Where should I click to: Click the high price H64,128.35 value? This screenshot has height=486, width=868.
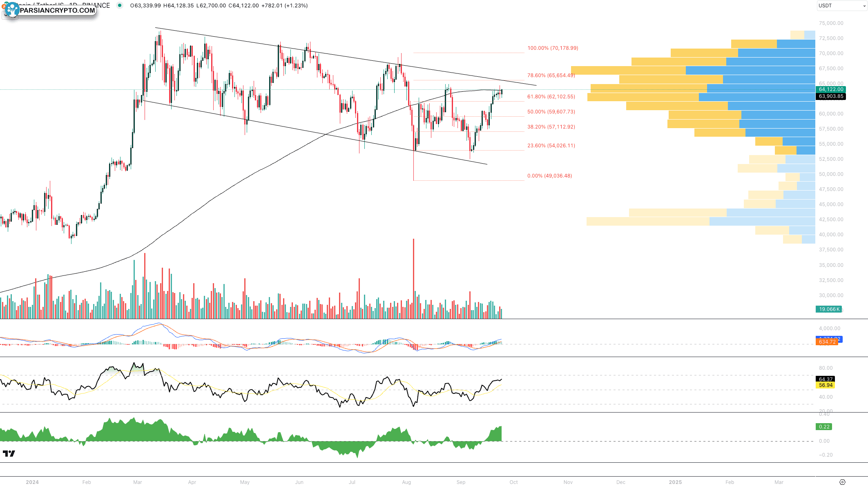click(x=178, y=5)
